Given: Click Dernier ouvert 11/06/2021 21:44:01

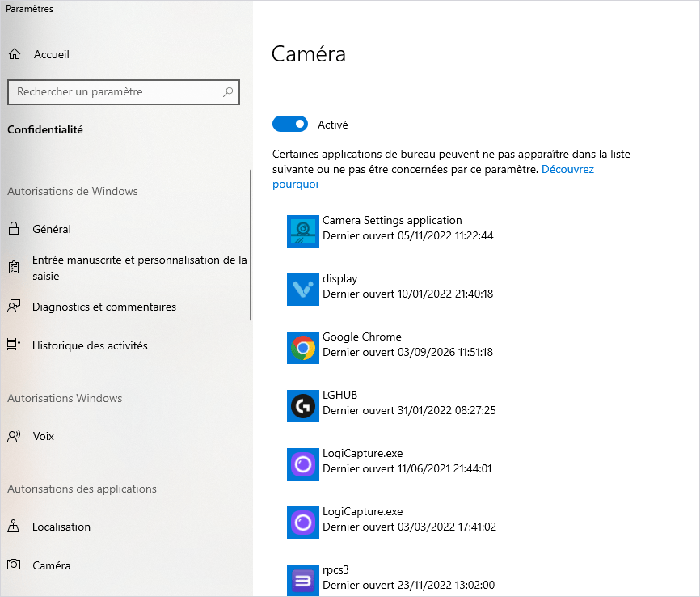Looking at the screenshot, I should [407, 468].
